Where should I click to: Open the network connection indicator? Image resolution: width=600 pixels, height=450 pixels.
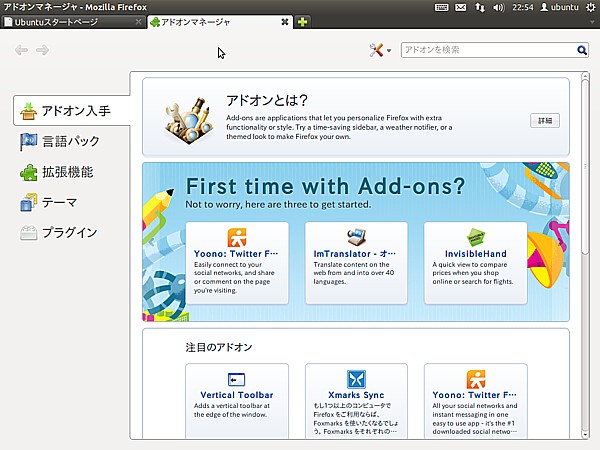tap(480, 7)
